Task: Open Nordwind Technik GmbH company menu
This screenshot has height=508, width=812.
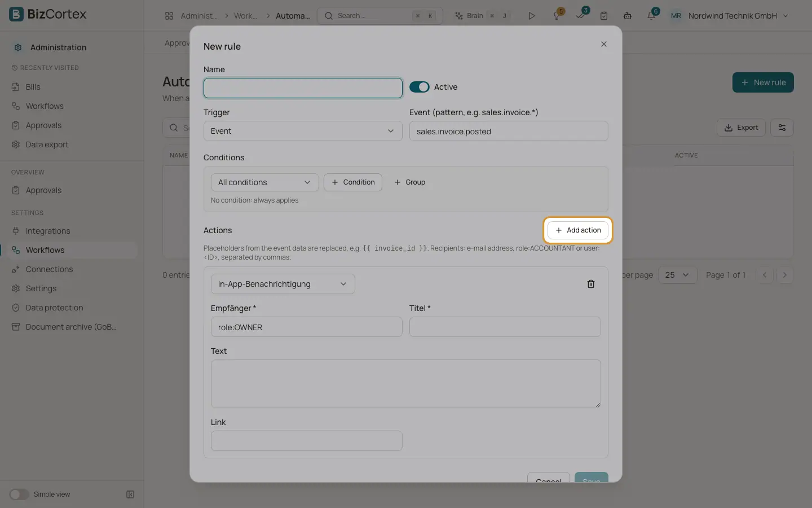Action: pyautogui.click(x=729, y=16)
